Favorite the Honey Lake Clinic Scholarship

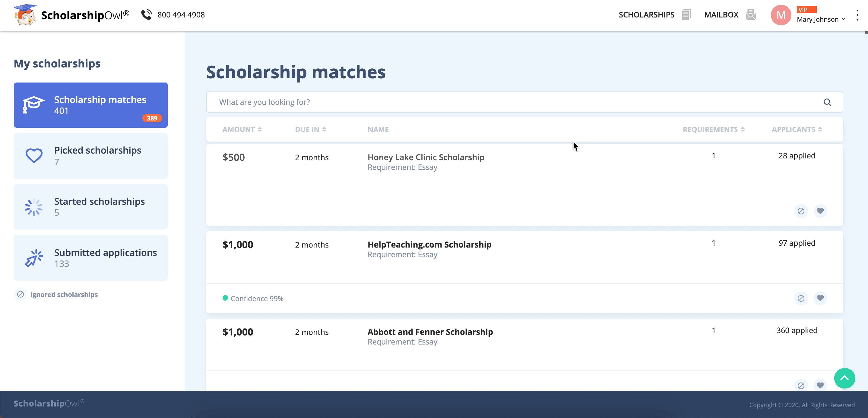coord(820,211)
